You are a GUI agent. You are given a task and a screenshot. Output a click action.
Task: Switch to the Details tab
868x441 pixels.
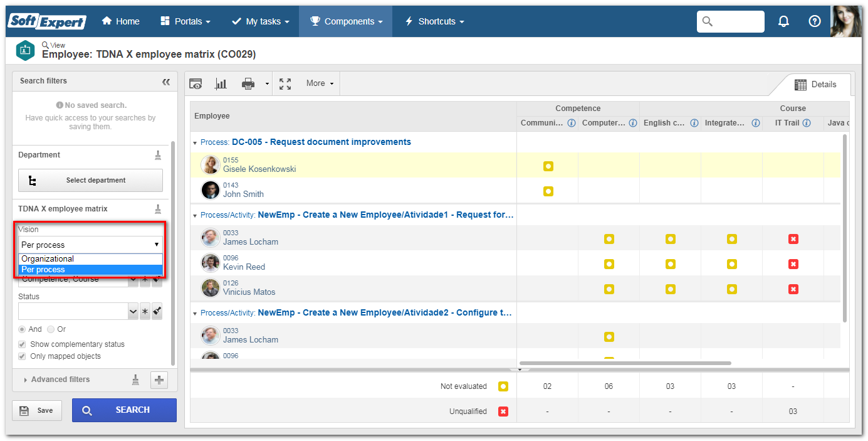(815, 84)
